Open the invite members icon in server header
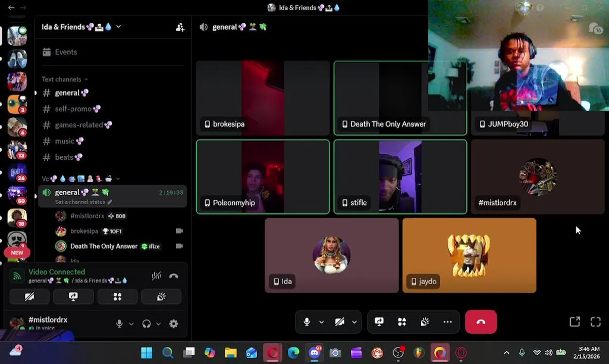 pyautogui.click(x=180, y=27)
